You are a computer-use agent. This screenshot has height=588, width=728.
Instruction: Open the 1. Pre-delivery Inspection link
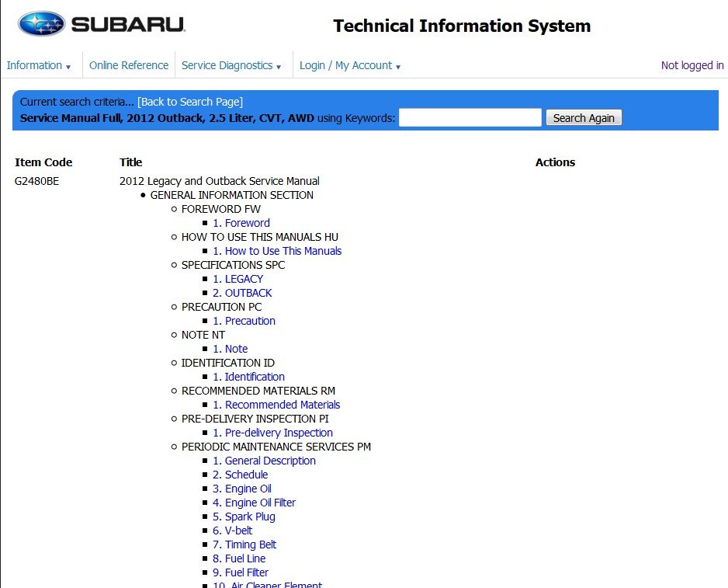click(x=272, y=433)
